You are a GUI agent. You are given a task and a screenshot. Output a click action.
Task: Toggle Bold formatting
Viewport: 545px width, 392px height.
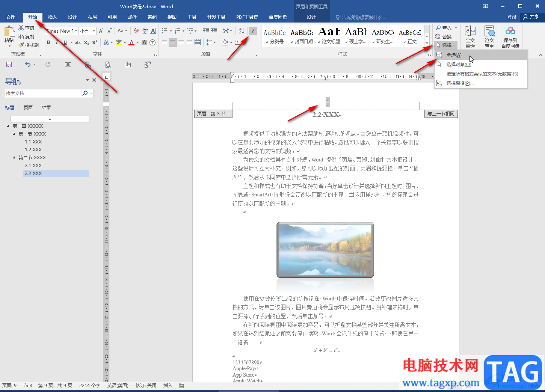click(x=48, y=42)
